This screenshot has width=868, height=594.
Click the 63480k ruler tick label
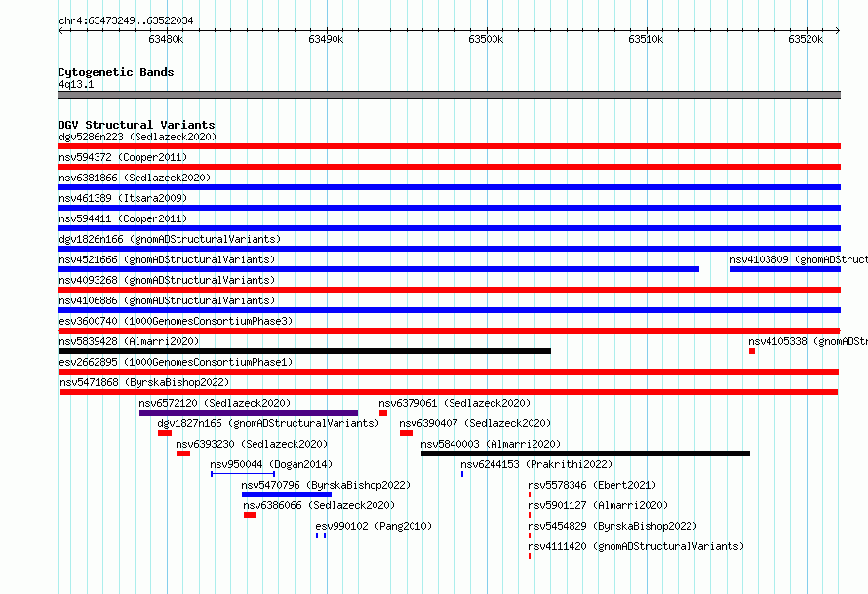[166, 40]
